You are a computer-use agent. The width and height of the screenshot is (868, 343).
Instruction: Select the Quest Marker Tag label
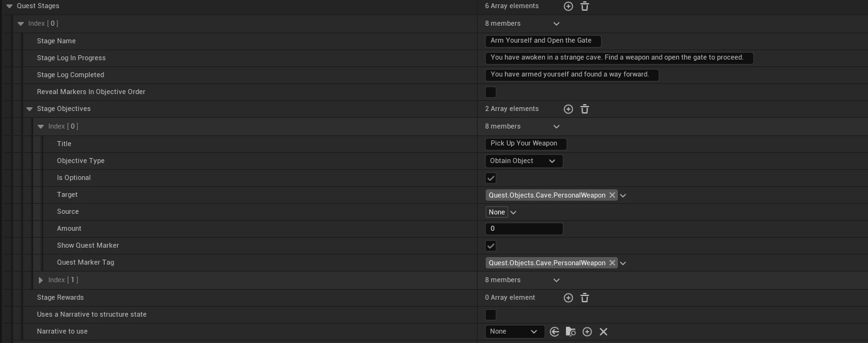click(85, 263)
